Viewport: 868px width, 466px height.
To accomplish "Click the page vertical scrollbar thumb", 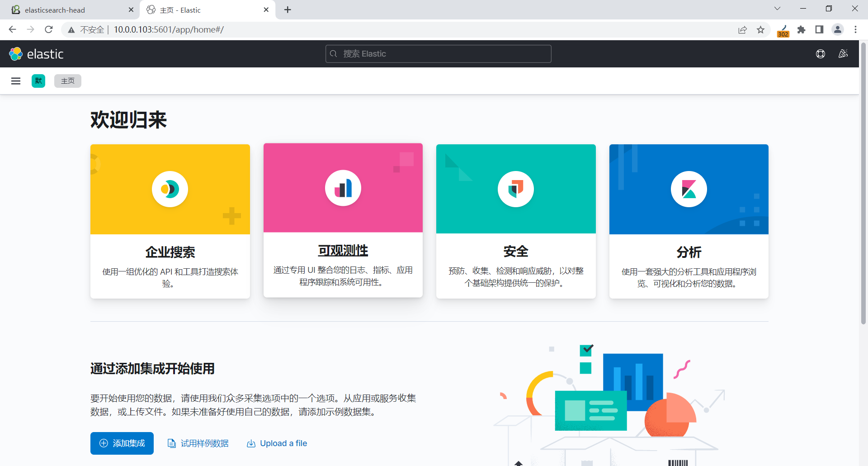I will [x=863, y=183].
